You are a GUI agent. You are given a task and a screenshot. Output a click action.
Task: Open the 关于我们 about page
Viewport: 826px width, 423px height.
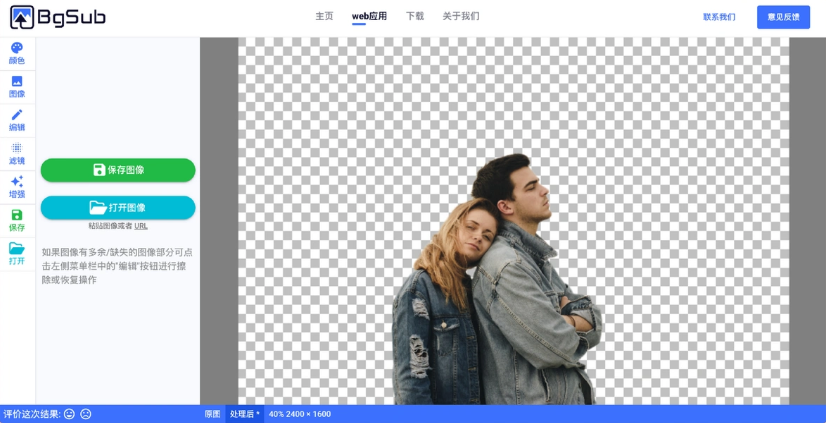[x=461, y=16]
